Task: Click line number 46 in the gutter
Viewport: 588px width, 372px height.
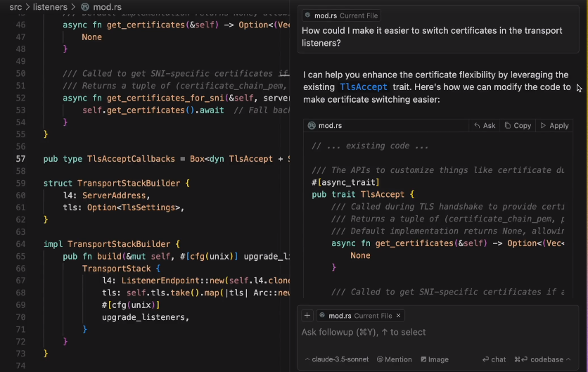Action: pos(20,25)
